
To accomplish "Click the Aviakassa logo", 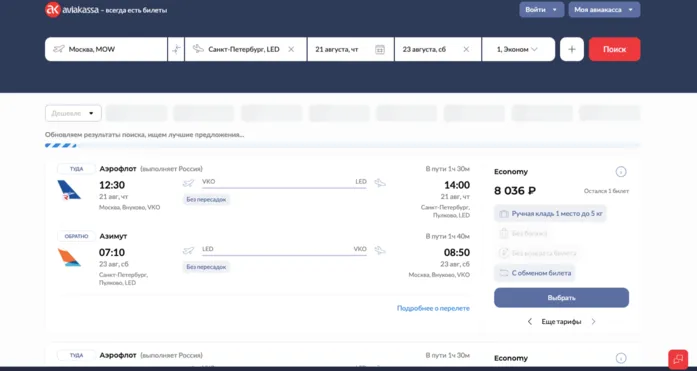I will 72,9.
